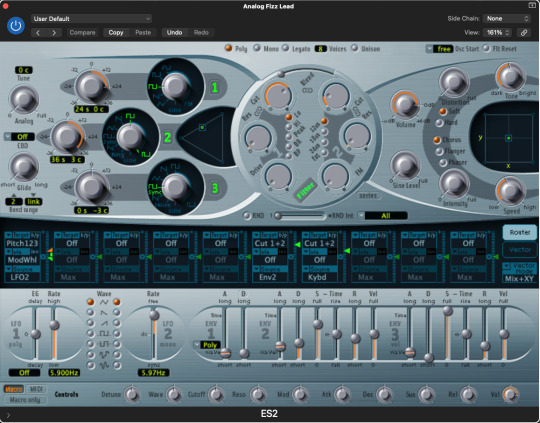The width and height of the screenshot is (540, 423).
Task: Enable the Phaser effect
Action: (443, 162)
